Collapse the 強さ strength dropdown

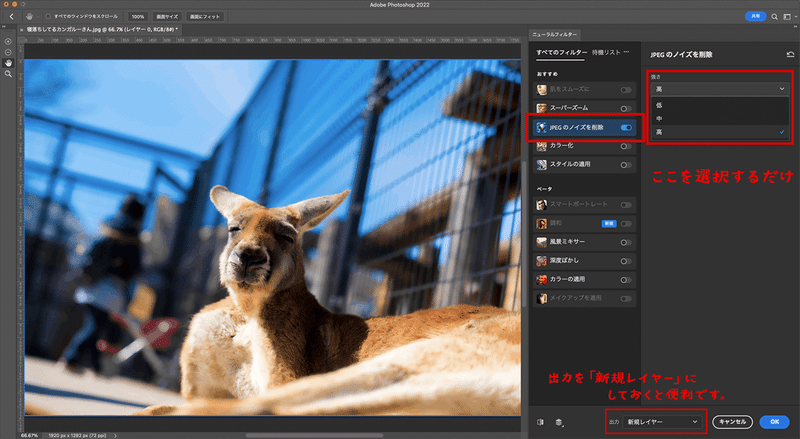[720, 89]
